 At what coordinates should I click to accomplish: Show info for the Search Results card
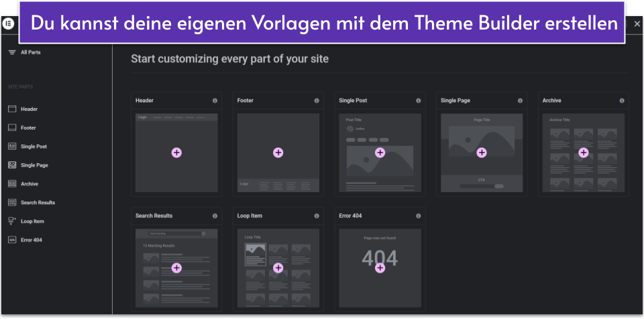click(x=215, y=216)
